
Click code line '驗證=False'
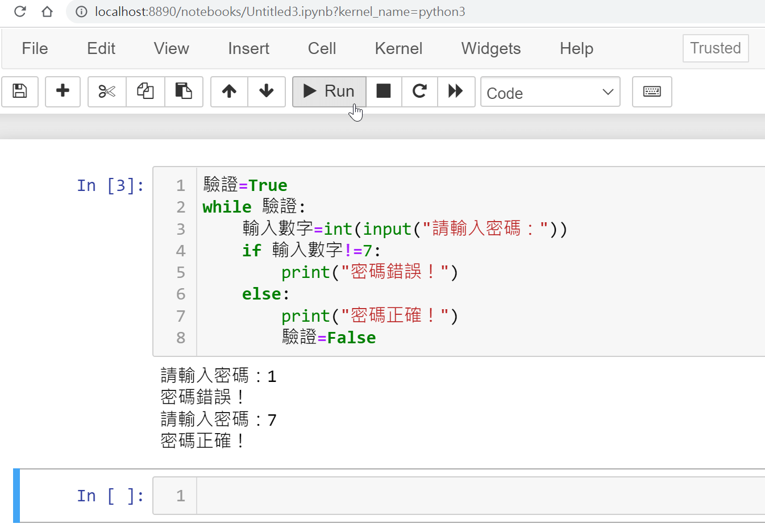pyautogui.click(x=329, y=338)
